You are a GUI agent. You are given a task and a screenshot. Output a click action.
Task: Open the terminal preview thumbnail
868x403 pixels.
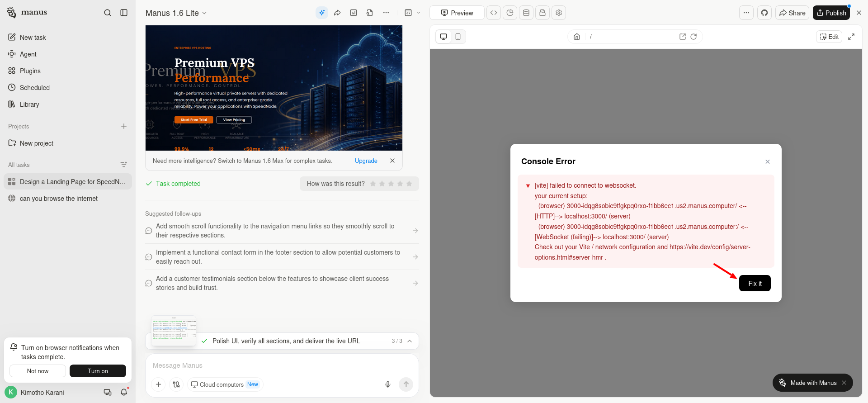coord(174,331)
